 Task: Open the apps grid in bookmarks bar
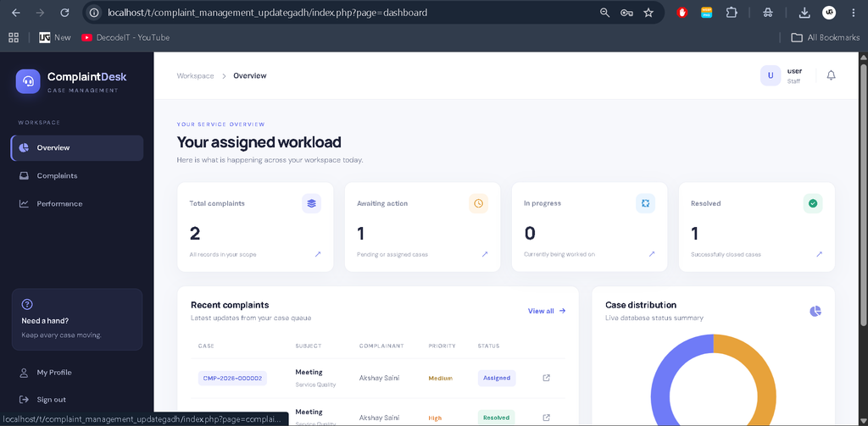click(14, 37)
